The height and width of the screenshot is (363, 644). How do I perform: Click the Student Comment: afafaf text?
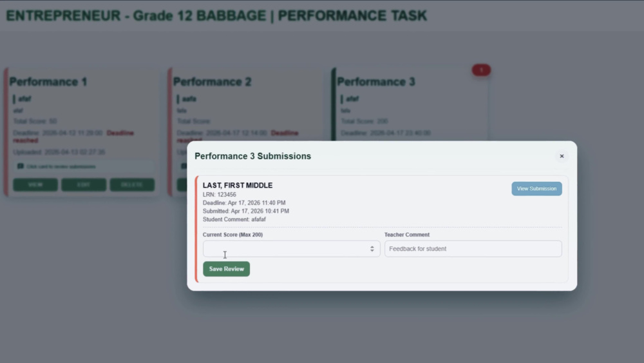pos(234,219)
